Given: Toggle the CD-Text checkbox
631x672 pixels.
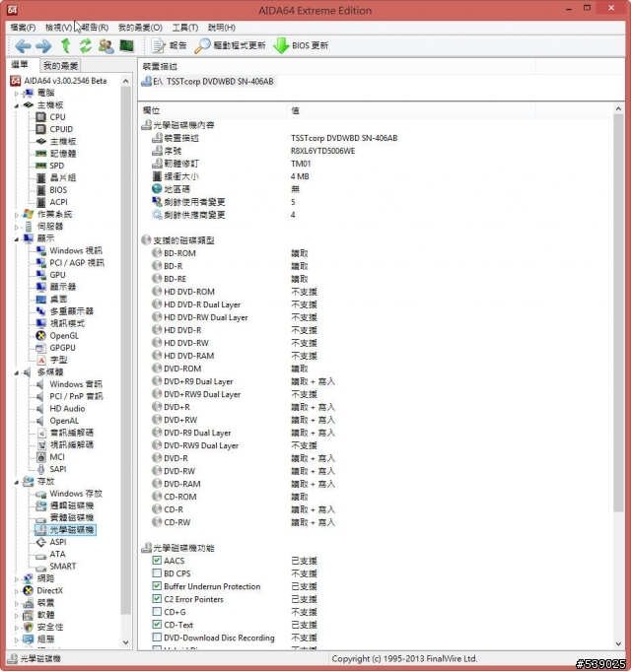Looking at the screenshot, I should (x=157, y=625).
